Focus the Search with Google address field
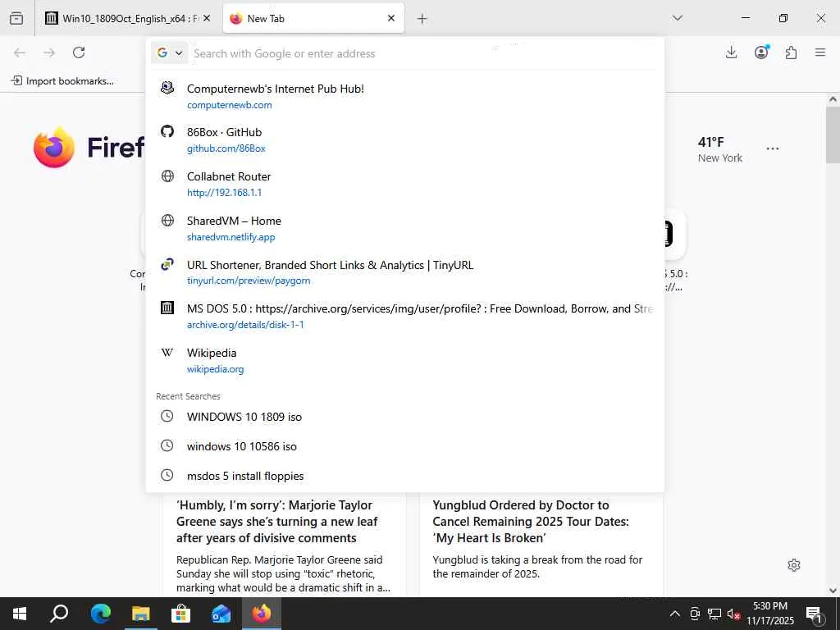Viewport: 840px width, 630px height. tap(423, 53)
